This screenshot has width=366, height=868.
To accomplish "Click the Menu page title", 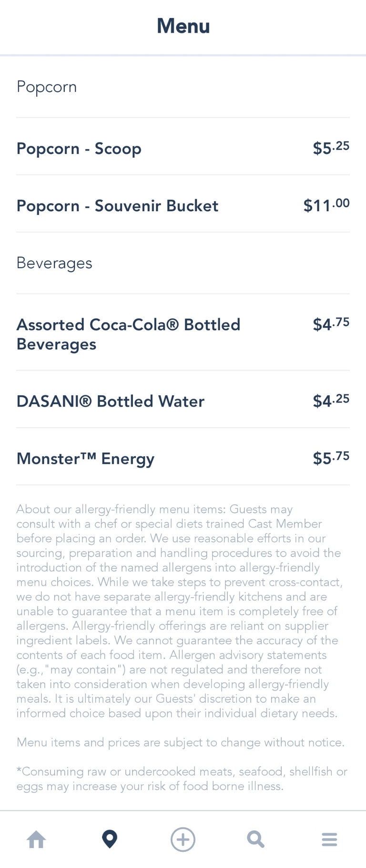I will [183, 26].
